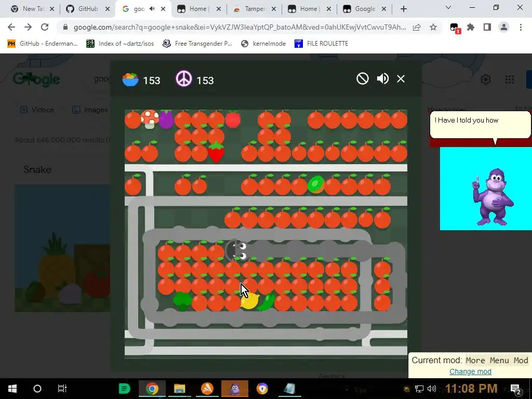This screenshot has height=399, width=532.
Task: Open Chrome from the taskbar
Action: coord(152,389)
